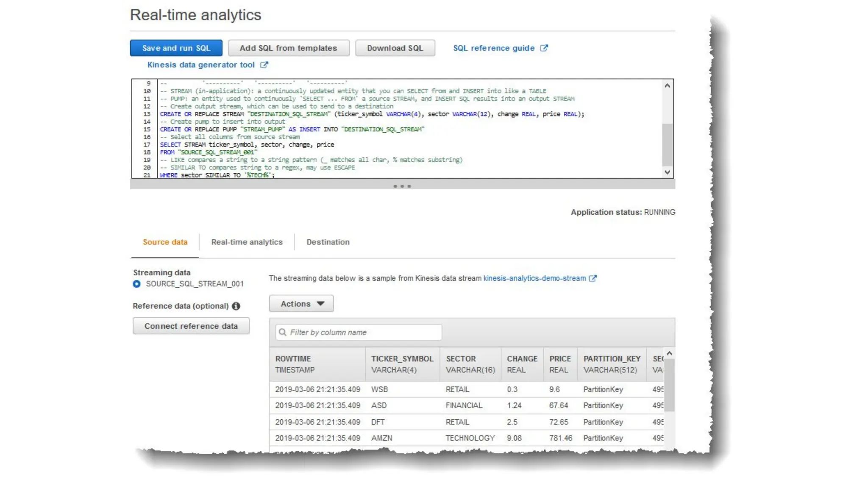Click SQL editor scroll-up arrow
The image size is (868, 488).
[667, 86]
